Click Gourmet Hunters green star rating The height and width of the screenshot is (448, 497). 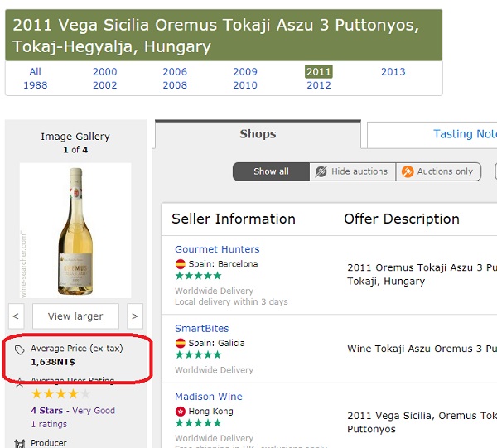(198, 276)
